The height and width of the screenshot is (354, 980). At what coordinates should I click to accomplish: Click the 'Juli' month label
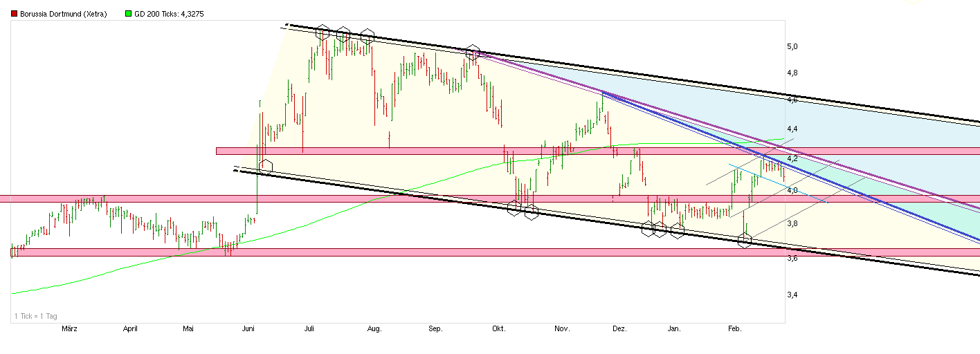309,329
